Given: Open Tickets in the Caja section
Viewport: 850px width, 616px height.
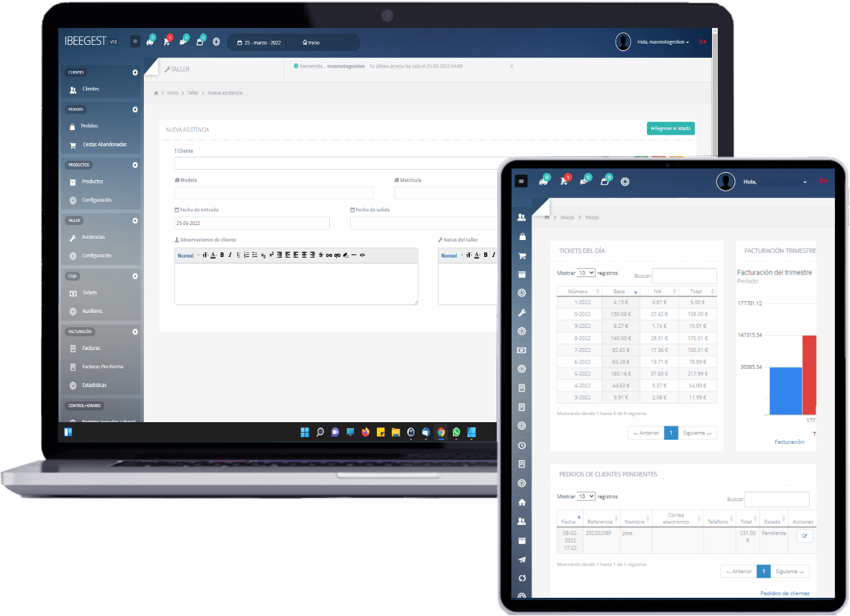Looking at the screenshot, I should coord(90,293).
